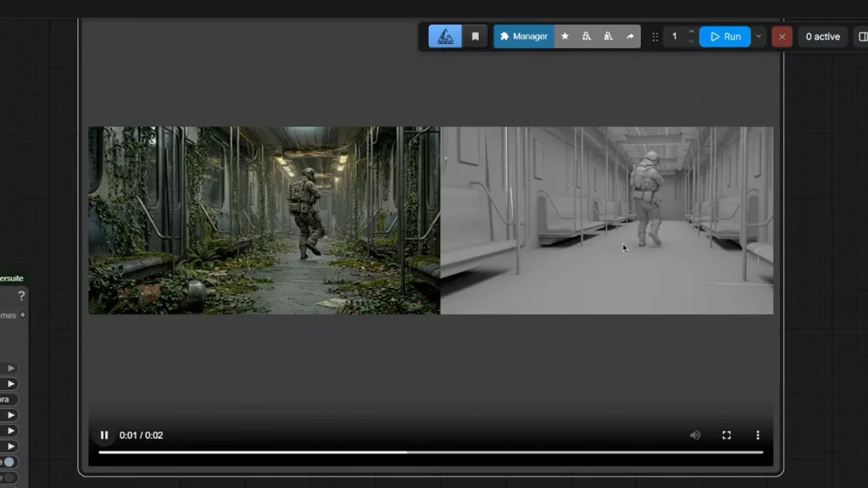Click the batch count field showing 1
This screenshot has height=488, width=868.
(x=674, y=36)
